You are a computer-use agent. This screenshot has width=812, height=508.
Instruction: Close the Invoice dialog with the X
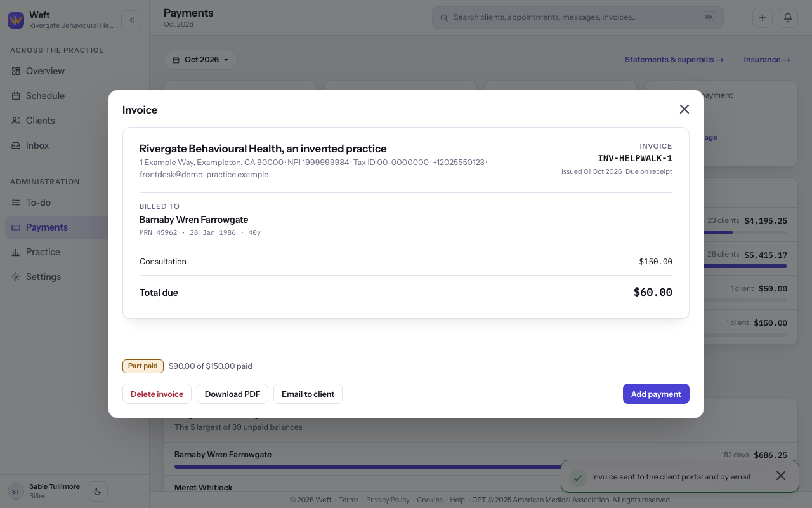(684, 109)
